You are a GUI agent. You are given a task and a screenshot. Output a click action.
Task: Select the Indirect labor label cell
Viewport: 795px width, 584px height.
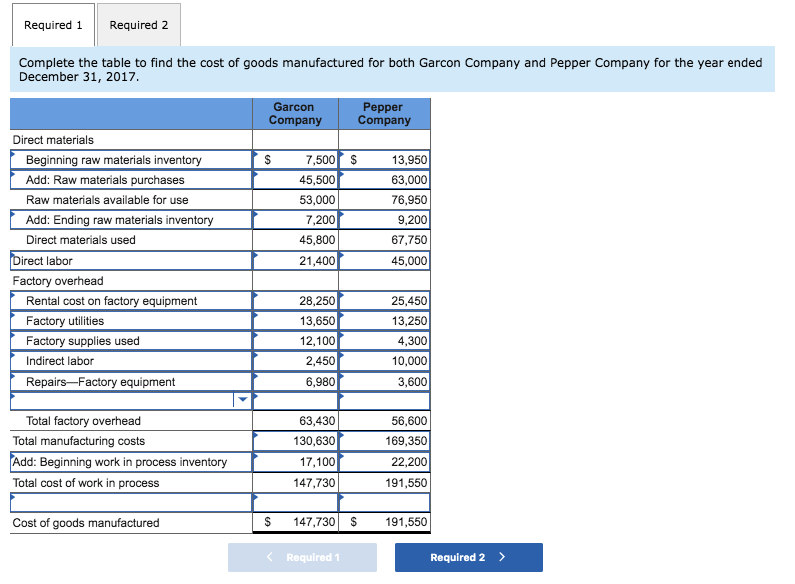pyautogui.click(x=131, y=361)
